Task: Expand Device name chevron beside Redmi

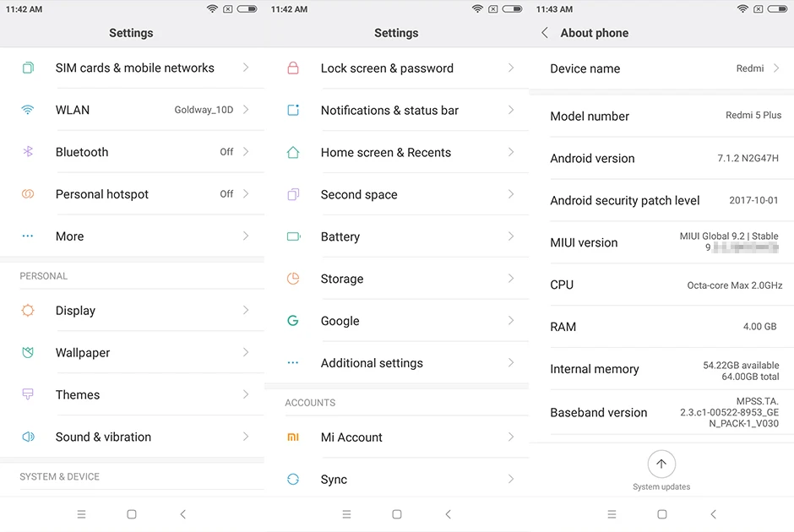Action: coord(776,68)
